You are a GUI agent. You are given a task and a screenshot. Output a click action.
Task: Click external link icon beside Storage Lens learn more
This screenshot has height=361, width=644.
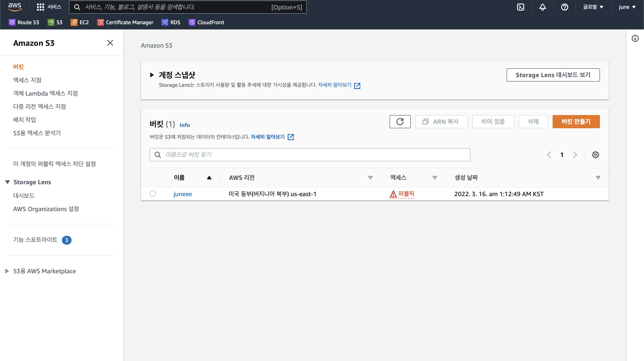357,86
